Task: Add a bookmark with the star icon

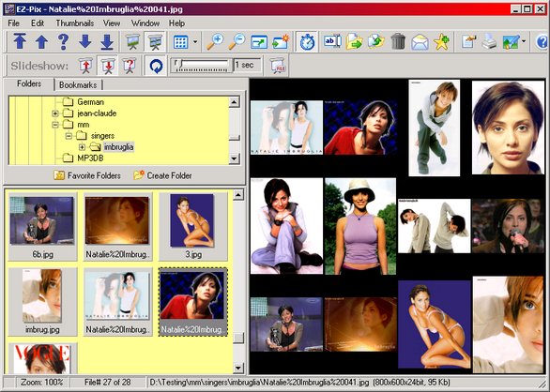Action: (441, 41)
